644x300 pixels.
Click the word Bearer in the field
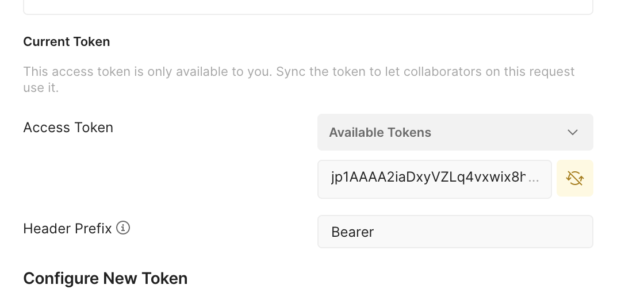(x=352, y=232)
